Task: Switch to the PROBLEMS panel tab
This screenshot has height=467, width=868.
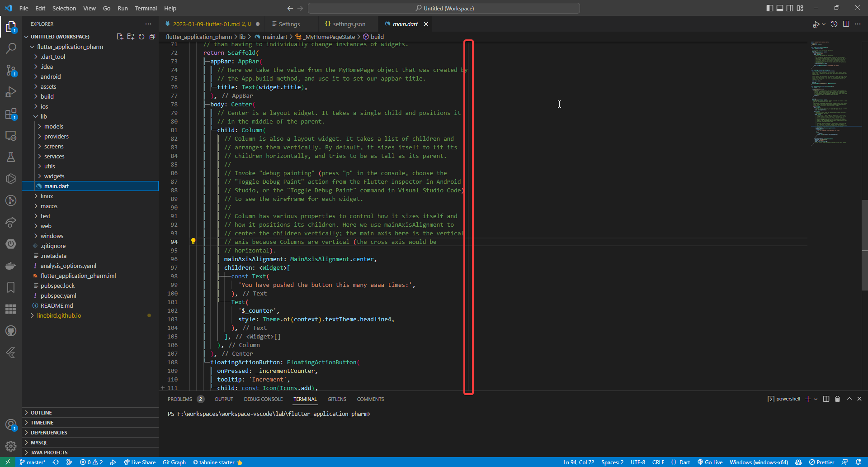Action: pos(180,399)
